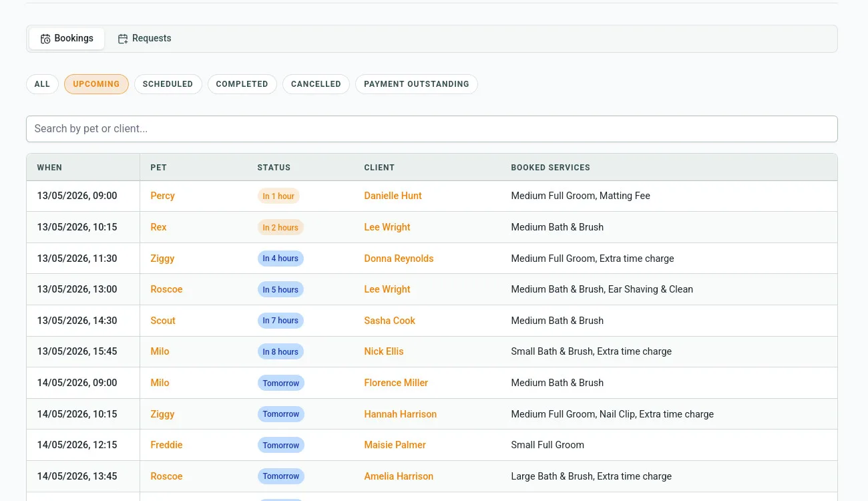The width and height of the screenshot is (868, 501).
Task: Click the BOOKED SERVICES column header
Action: click(551, 168)
